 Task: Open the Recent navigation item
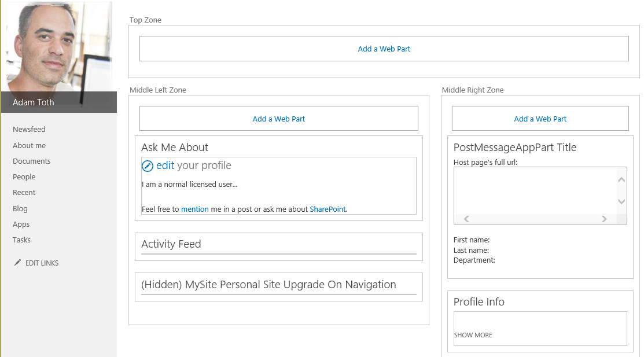(24, 192)
